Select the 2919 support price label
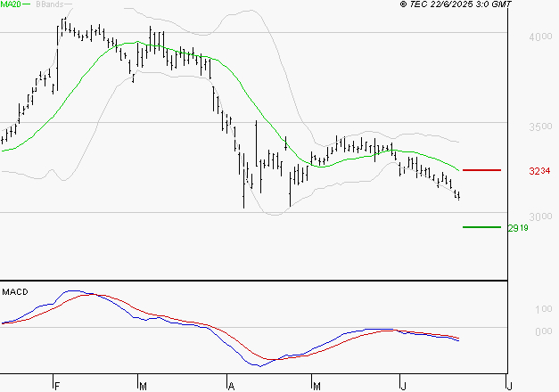Screen dimensions: 559x392 pyautogui.click(x=518, y=228)
